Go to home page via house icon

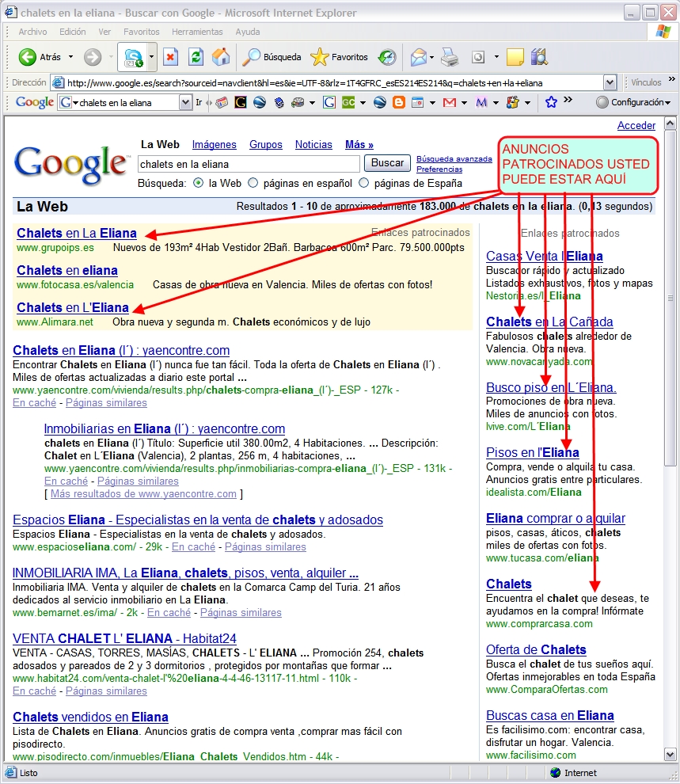[x=220, y=57]
